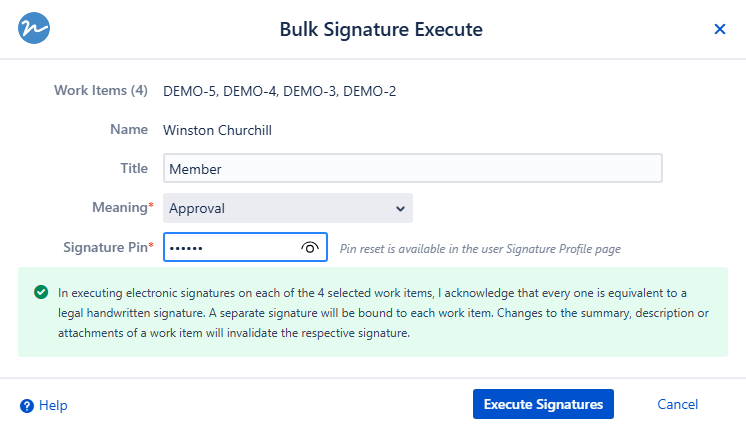Click the app logo icon in header

click(x=36, y=29)
